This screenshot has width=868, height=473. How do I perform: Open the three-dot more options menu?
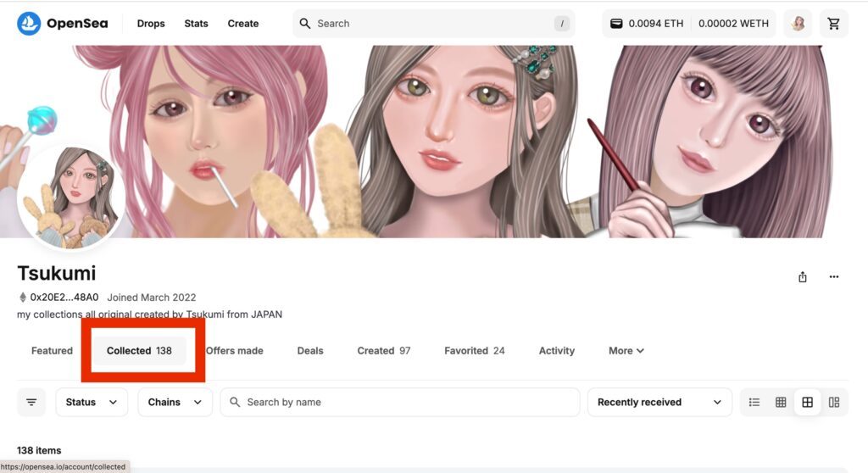point(834,276)
